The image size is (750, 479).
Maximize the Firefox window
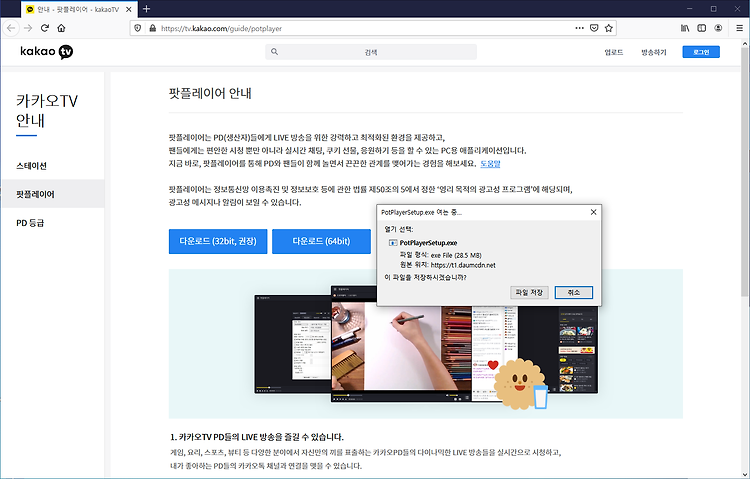click(x=713, y=9)
